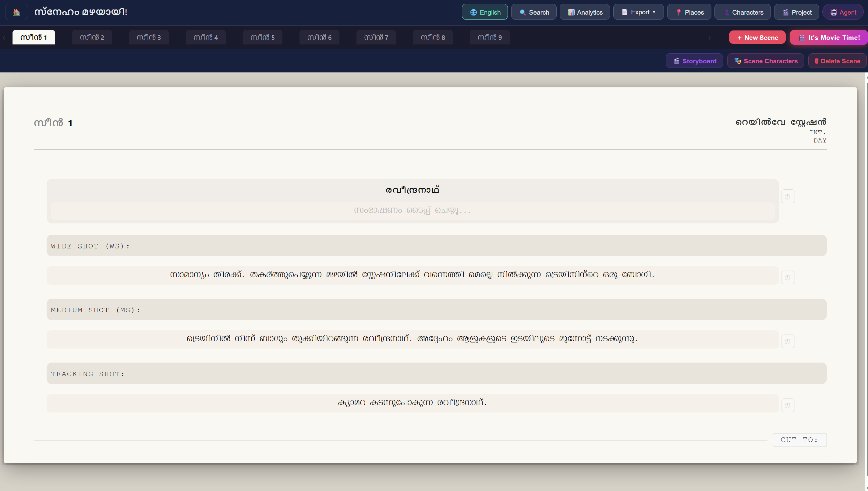Click the timer icon beside the tracking shot description
The width and height of the screenshot is (868, 491).
pos(788,405)
